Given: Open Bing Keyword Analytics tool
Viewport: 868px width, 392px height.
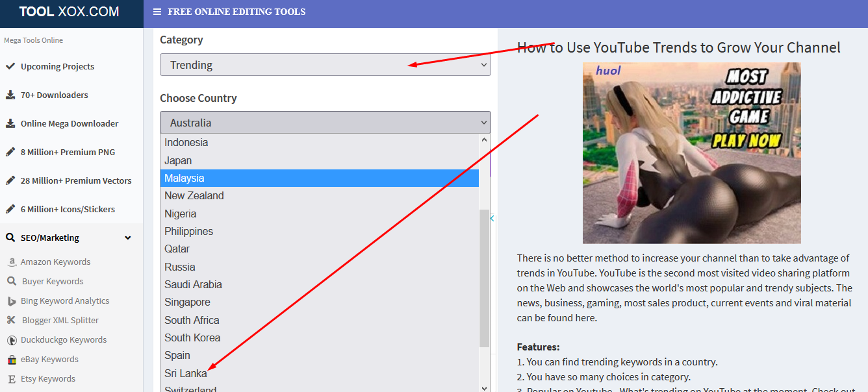Looking at the screenshot, I should pos(65,301).
